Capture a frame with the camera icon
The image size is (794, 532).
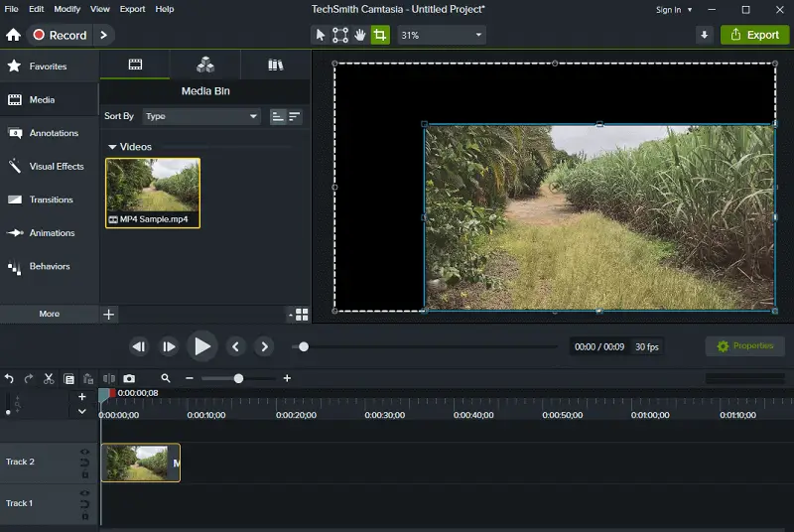(x=129, y=378)
